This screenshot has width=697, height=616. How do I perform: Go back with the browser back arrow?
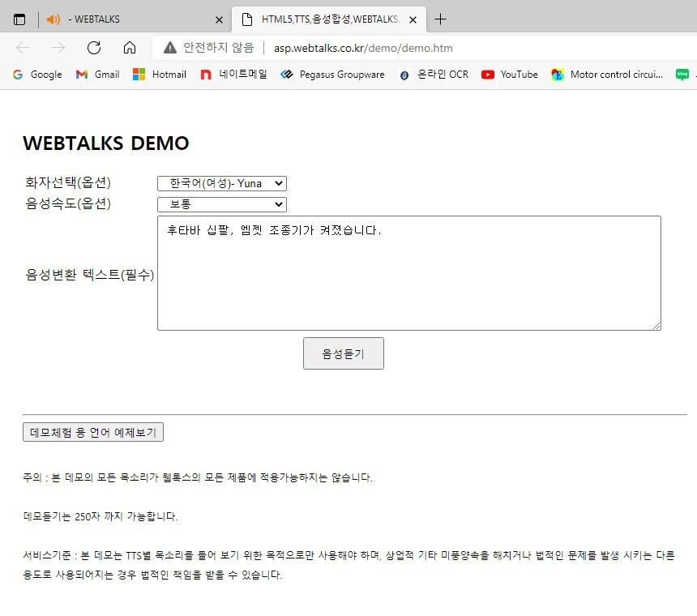[22, 48]
